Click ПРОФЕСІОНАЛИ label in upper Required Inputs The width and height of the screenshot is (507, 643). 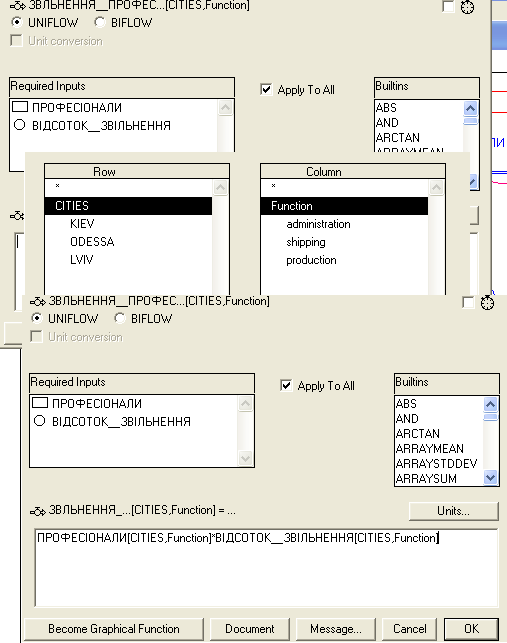(77, 107)
